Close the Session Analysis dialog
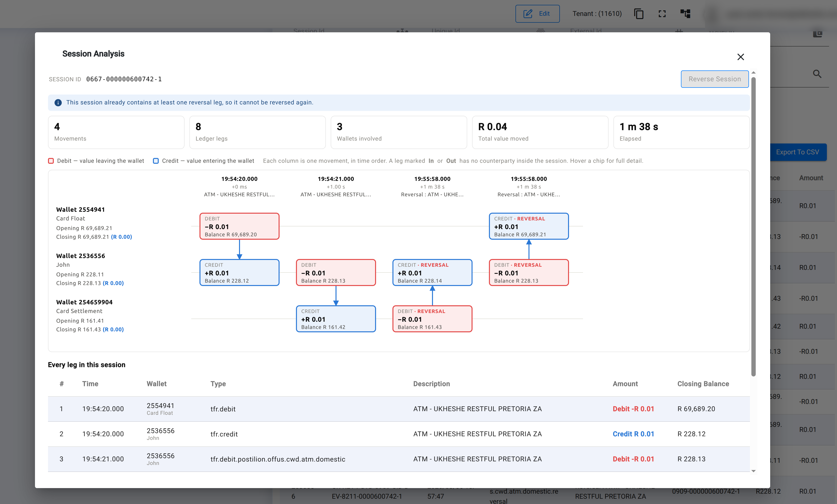This screenshot has width=837, height=504. pyautogui.click(x=741, y=57)
